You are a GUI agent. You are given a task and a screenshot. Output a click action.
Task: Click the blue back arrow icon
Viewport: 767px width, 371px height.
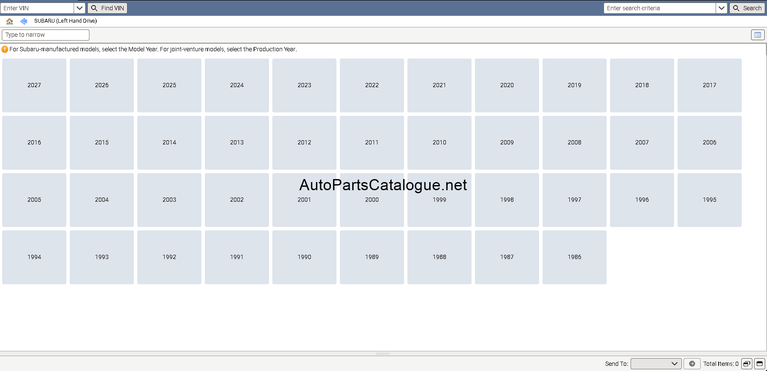23,22
